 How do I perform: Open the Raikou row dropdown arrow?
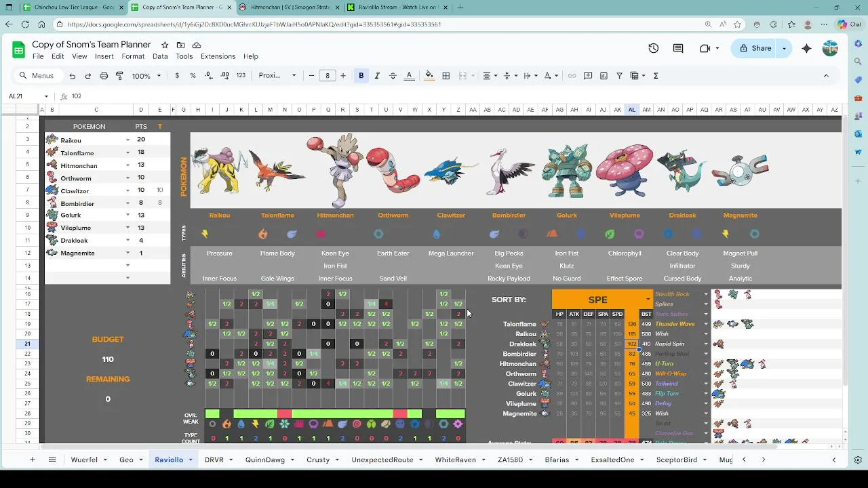[127, 140]
